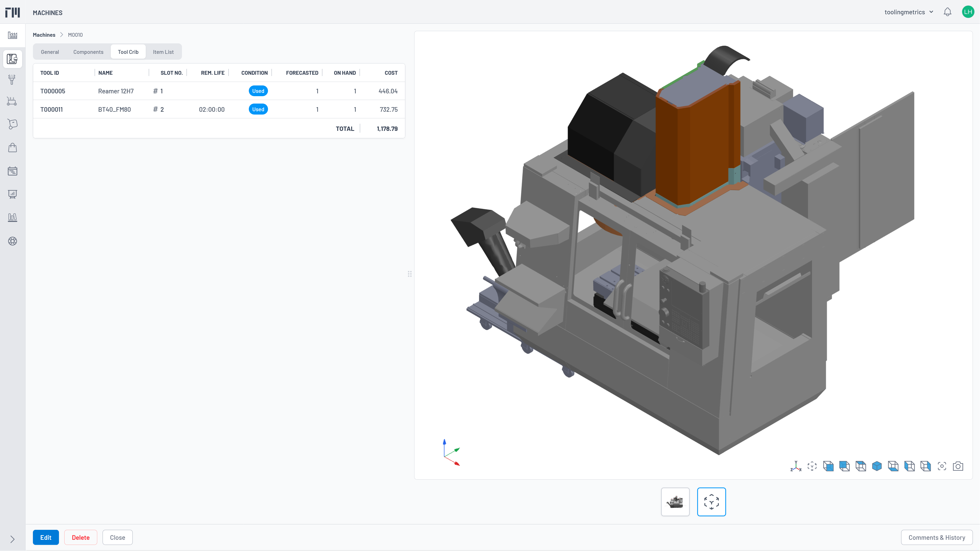
Task: Click the factory dashboard sidebar icon
Action: tap(13, 35)
